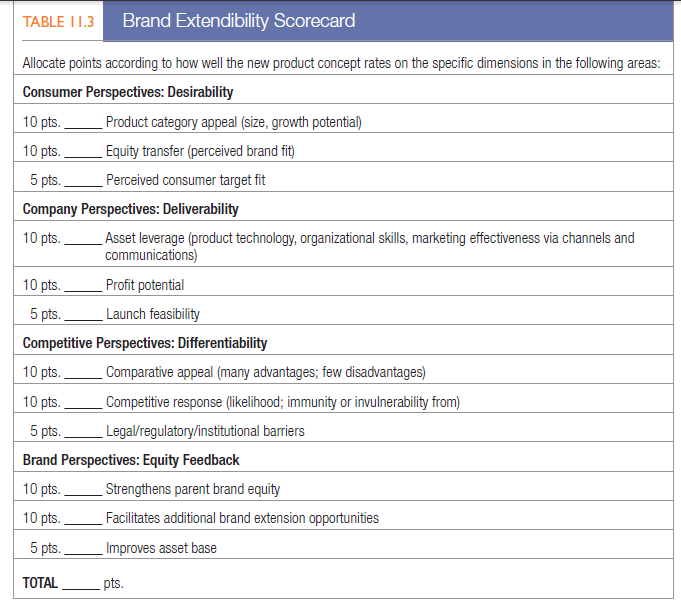The image size is (681, 605).
Task: Click the Allocate points instruction sentence
Action: (340, 64)
